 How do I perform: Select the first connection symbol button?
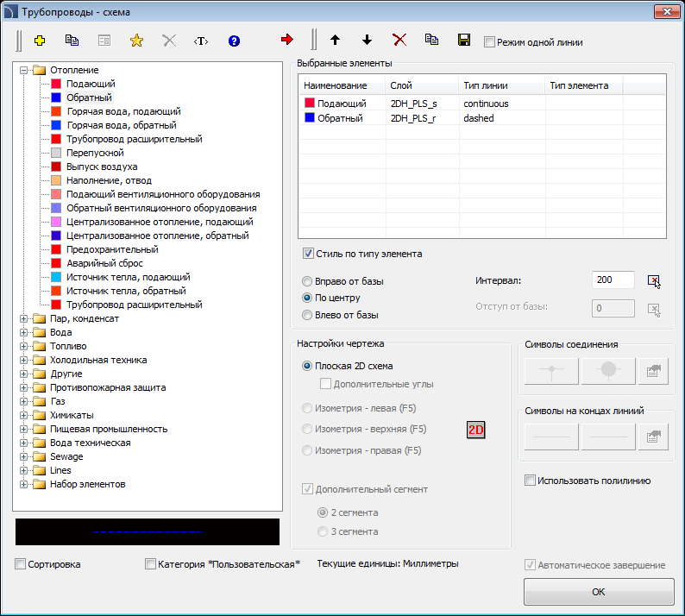click(x=551, y=371)
